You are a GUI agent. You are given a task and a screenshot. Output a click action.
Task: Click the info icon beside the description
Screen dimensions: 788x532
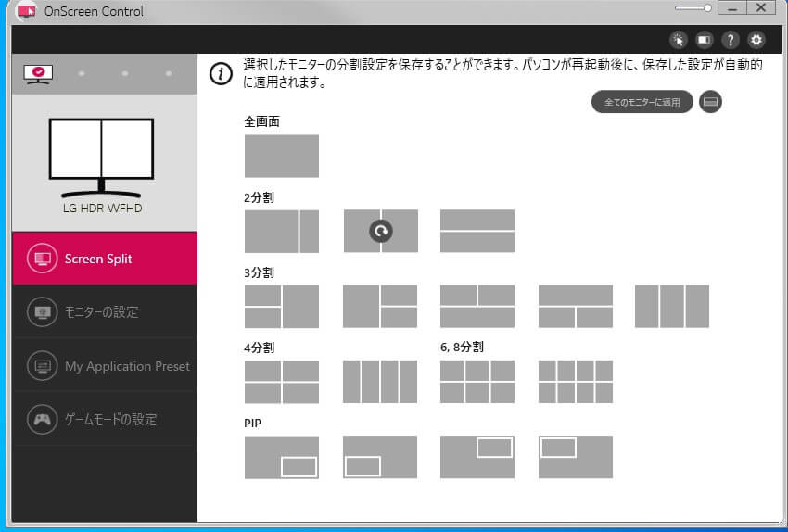click(x=221, y=74)
